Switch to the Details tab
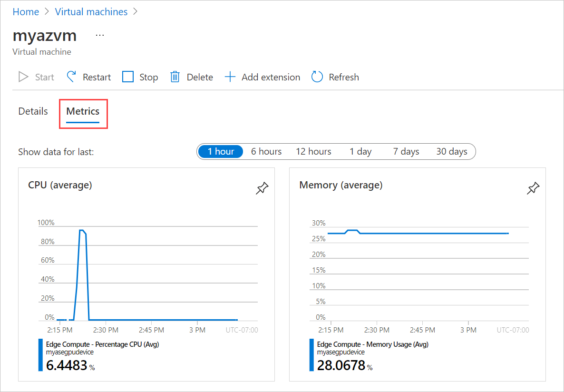564x392 pixels. (33, 111)
